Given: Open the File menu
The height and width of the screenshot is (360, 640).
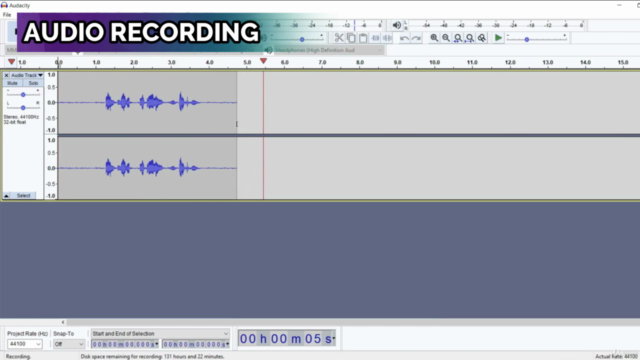Looking at the screenshot, I should click(x=7, y=15).
